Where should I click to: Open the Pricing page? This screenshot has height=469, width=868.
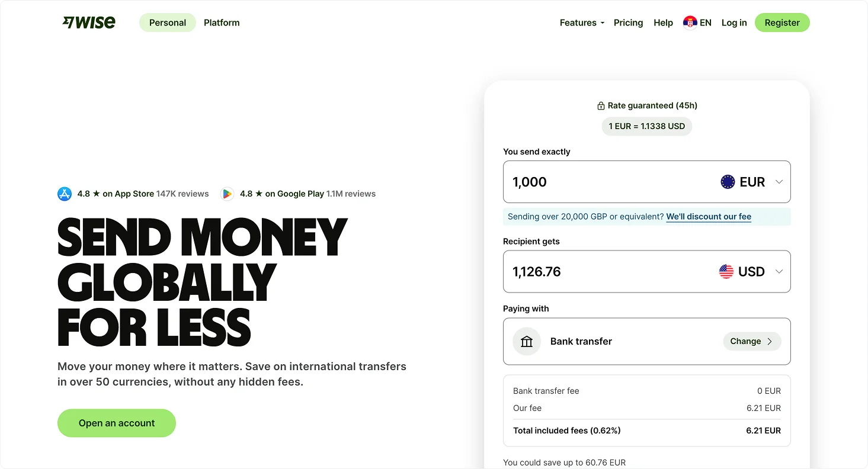[x=628, y=23]
